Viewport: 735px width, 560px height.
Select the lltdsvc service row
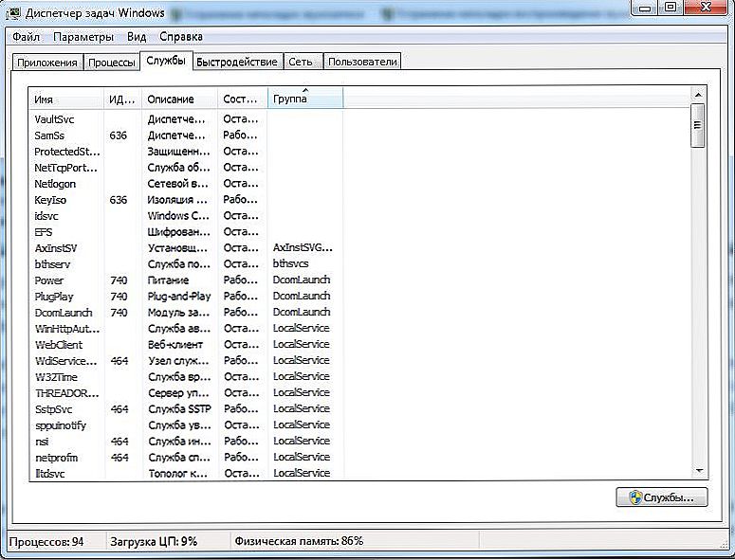coord(186,473)
